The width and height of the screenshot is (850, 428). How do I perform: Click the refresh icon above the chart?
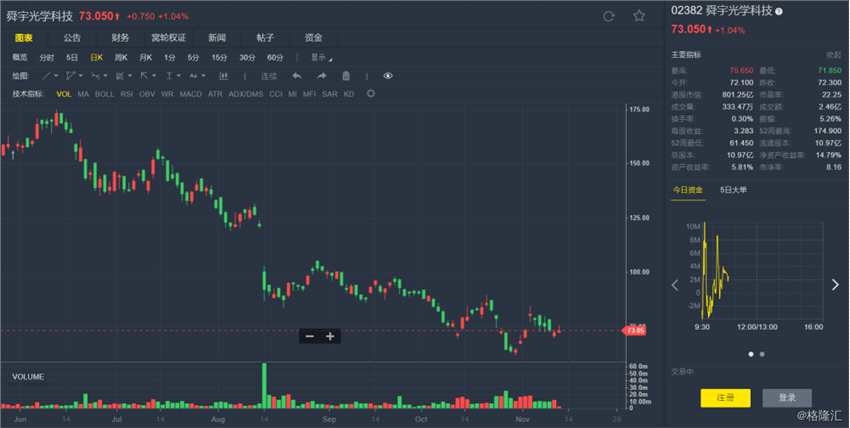(609, 16)
